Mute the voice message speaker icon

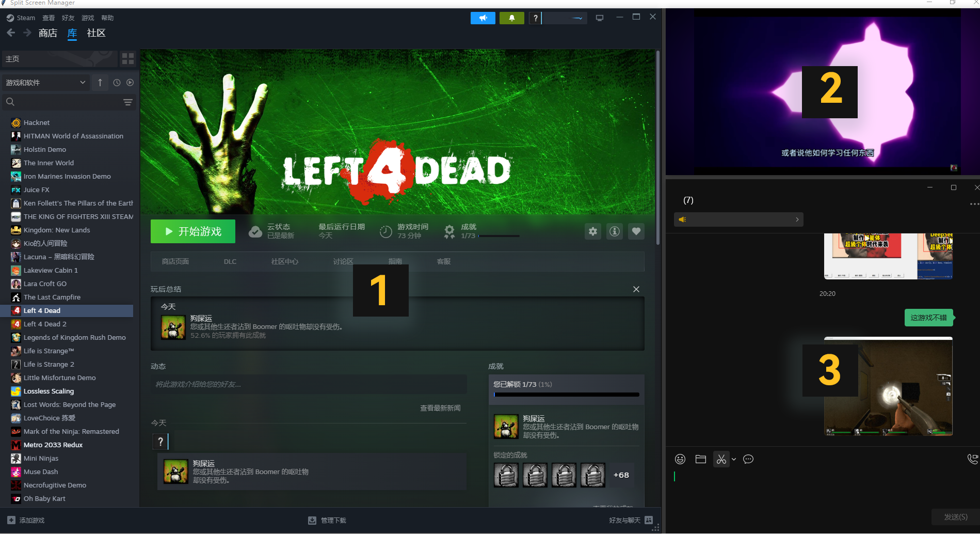tap(682, 219)
